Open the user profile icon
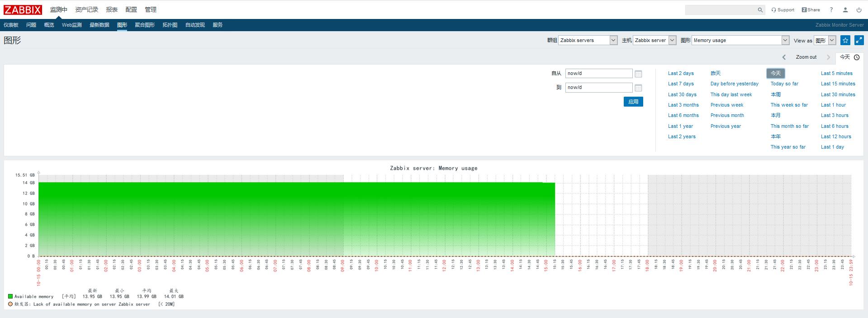 (845, 10)
